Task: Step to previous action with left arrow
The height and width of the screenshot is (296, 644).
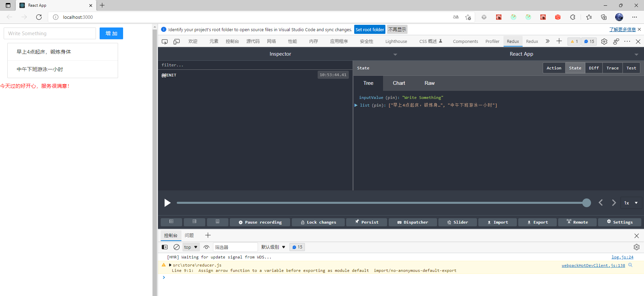Action: [601, 203]
